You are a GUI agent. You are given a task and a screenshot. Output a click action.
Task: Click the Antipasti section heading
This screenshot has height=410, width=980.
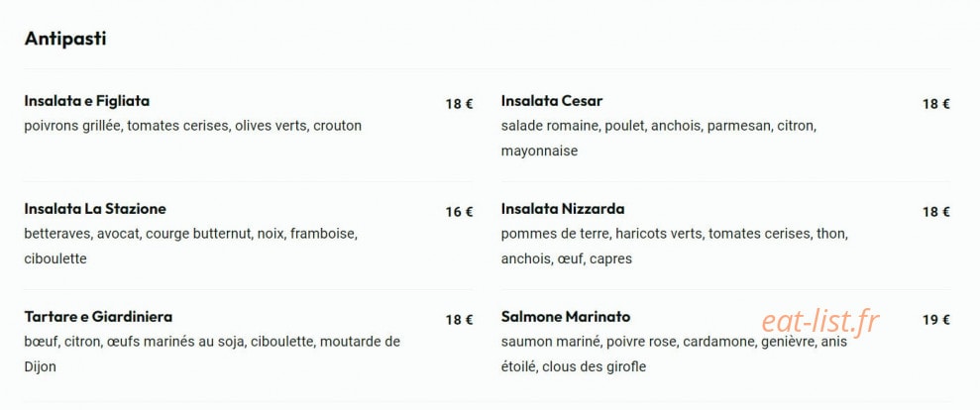click(x=65, y=39)
